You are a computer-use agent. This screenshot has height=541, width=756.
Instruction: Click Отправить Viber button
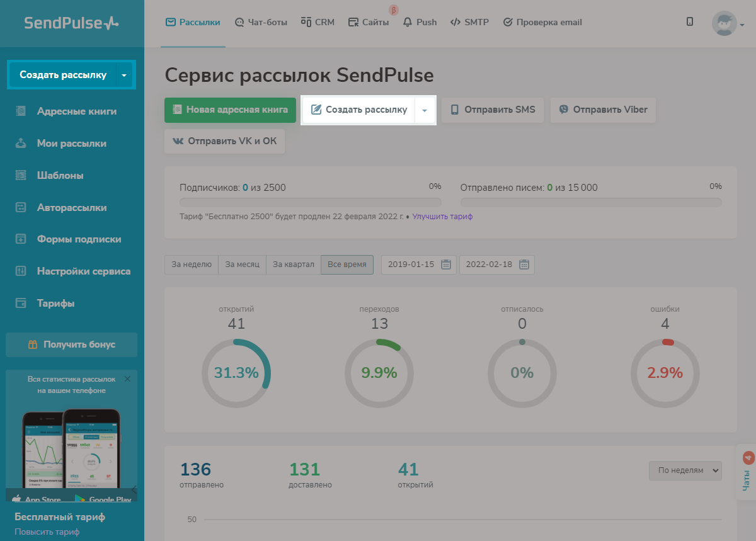coord(603,110)
